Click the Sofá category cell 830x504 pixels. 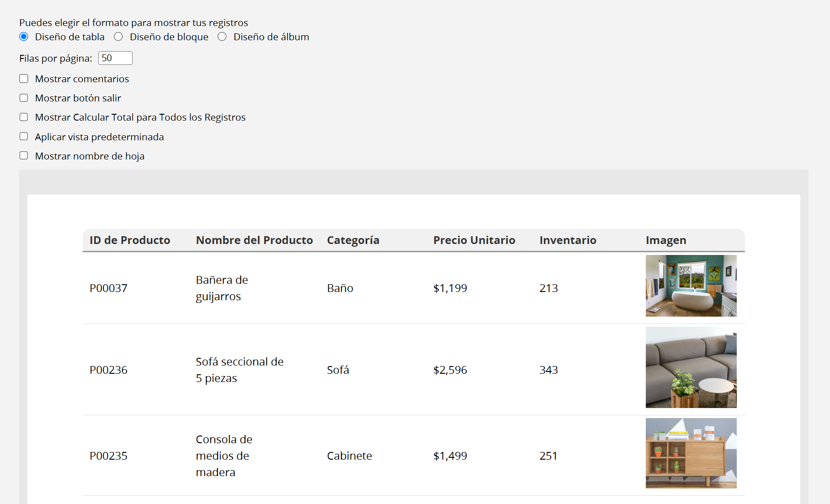338,370
